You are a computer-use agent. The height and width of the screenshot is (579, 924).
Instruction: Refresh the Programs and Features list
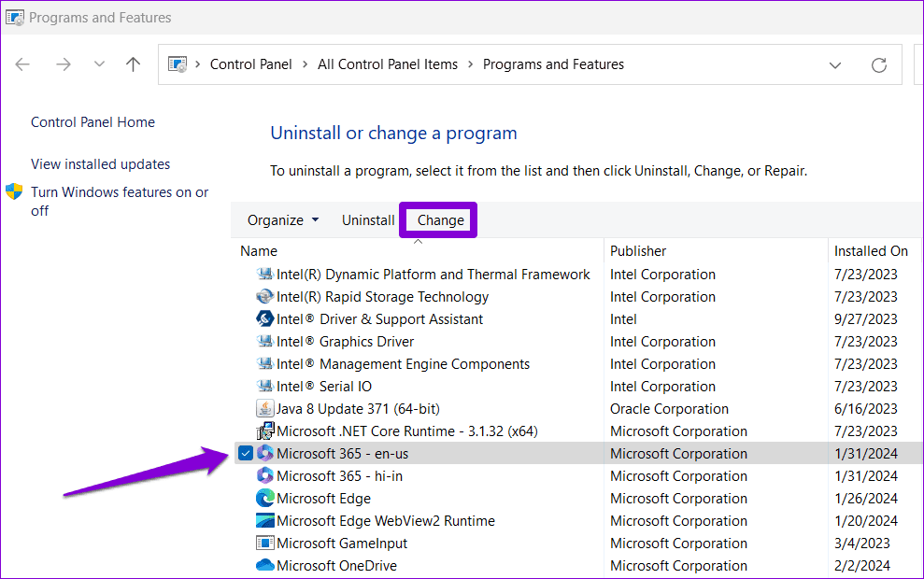click(x=878, y=64)
